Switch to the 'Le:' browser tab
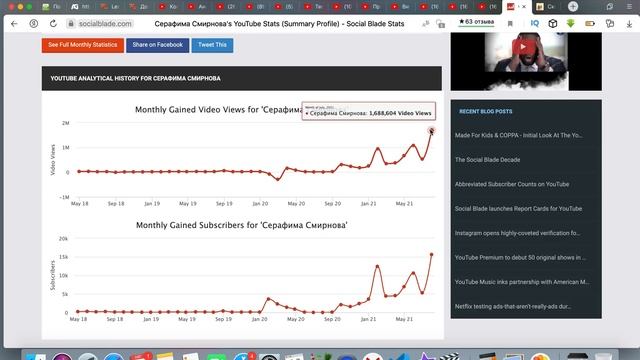 point(110,7)
